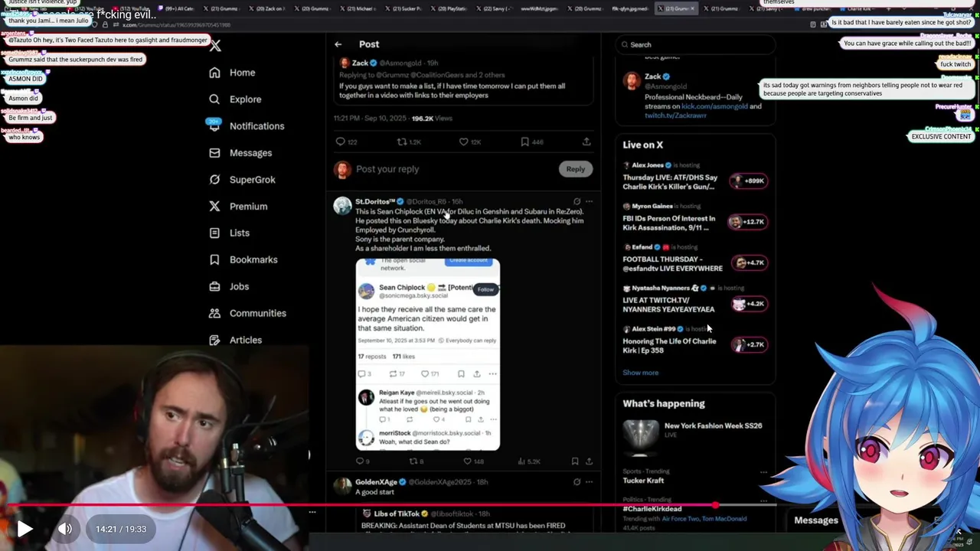Click the Search input field
This screenshot has width=980, height=551.
point(695,44)
